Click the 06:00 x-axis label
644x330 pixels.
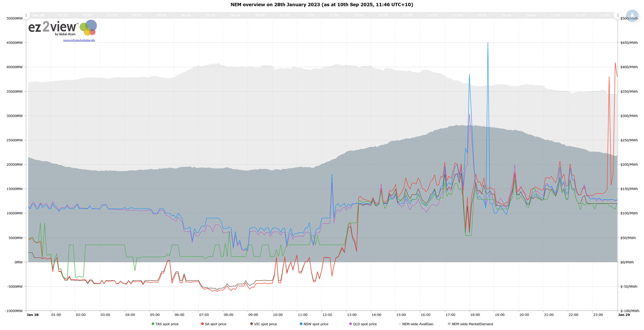point(179,315)
